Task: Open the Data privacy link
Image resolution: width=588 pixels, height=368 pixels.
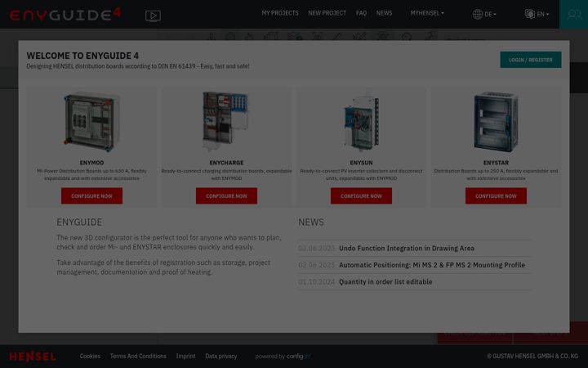Action: pyautogui.click(x=220, y=356)
